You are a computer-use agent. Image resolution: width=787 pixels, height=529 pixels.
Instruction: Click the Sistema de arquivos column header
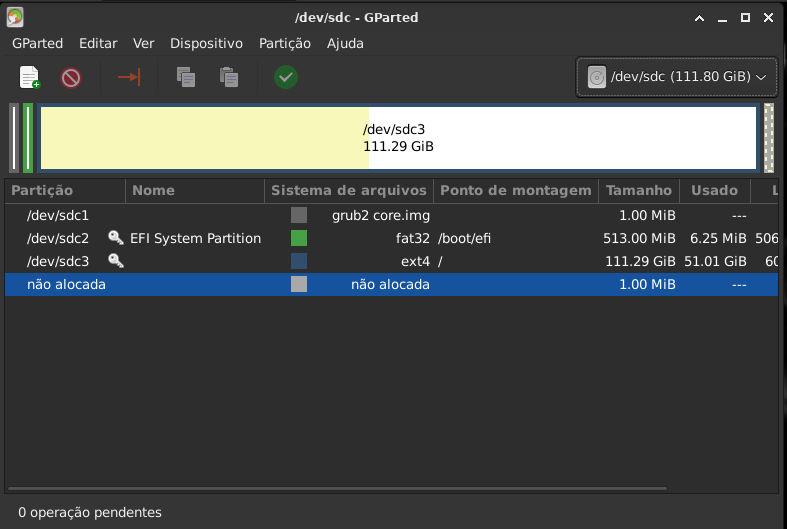(348, 190)
